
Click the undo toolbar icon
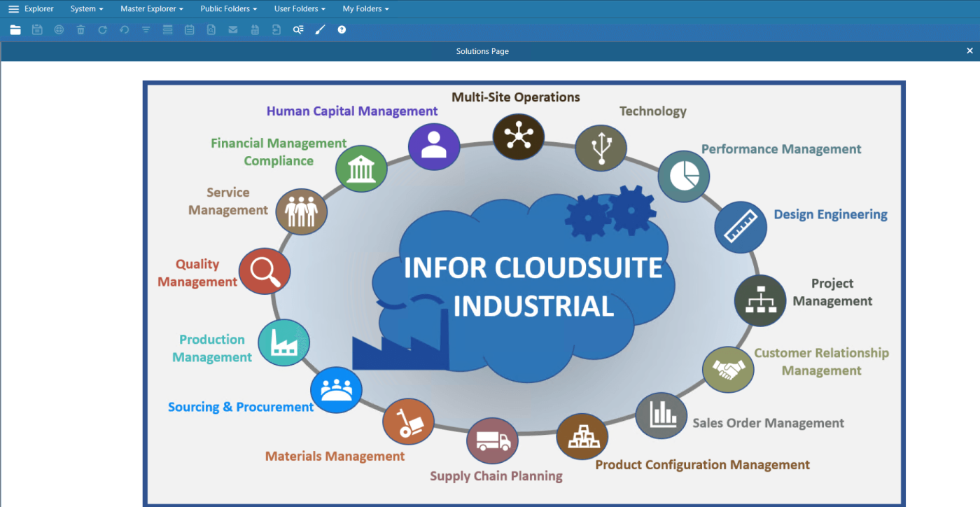(124, 30)
